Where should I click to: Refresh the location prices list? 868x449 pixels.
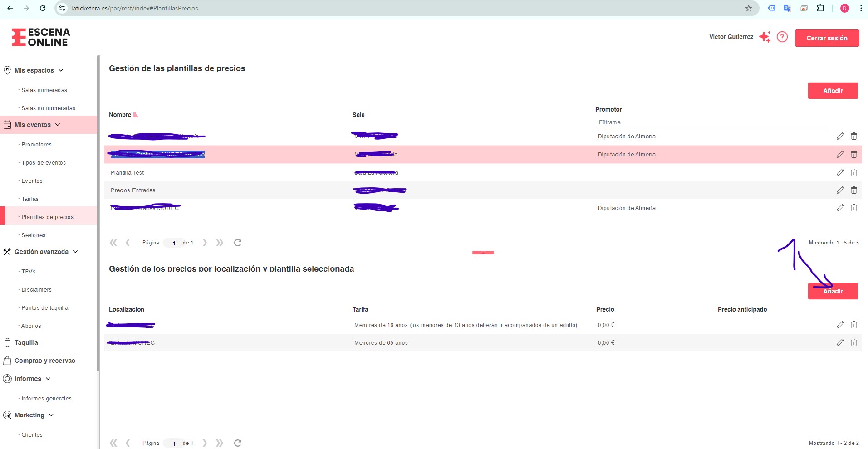[x=237, y=443]
